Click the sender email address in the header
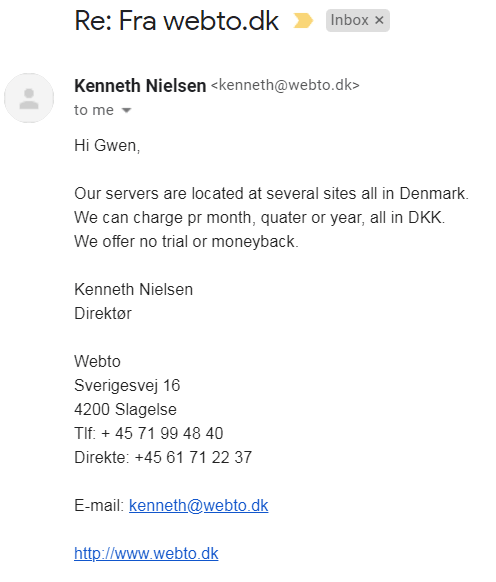496x582 pixels. (x=285, y=85)
